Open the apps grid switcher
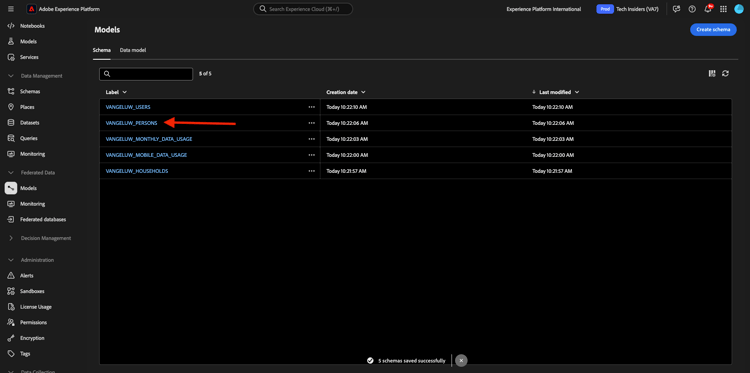 tap(723, 9)
